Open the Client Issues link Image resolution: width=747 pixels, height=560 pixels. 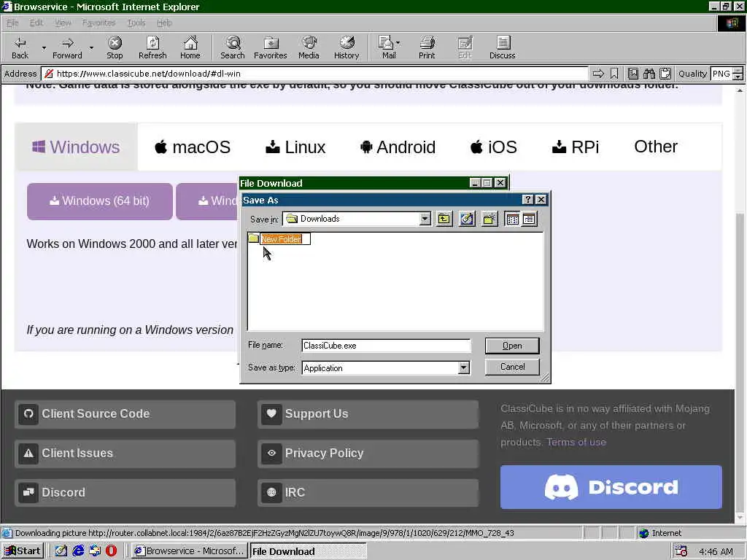tap(125, 453)
